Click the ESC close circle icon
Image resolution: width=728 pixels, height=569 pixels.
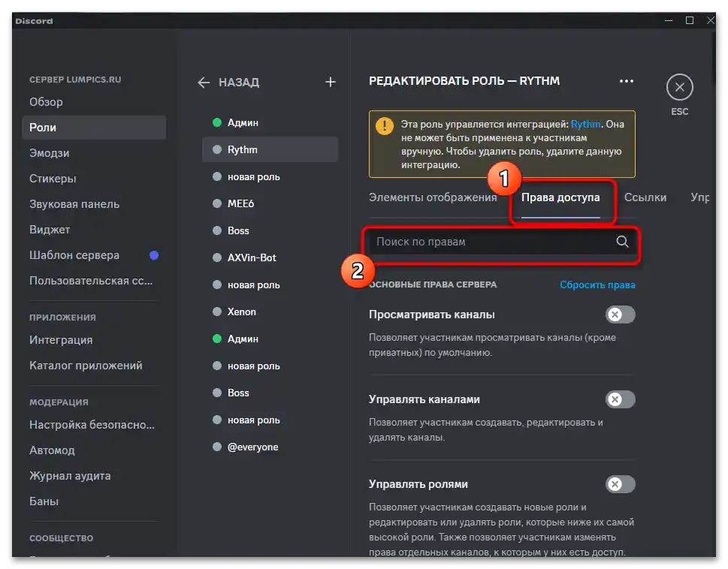[679, 88]
